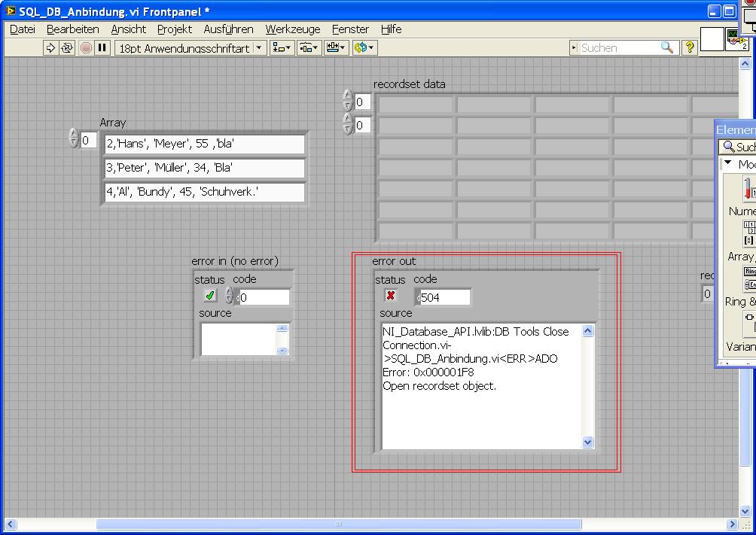Click the recordset data column index field
Image resolution: width=756 pixels, height=535 pixels.
click(363, 126)
